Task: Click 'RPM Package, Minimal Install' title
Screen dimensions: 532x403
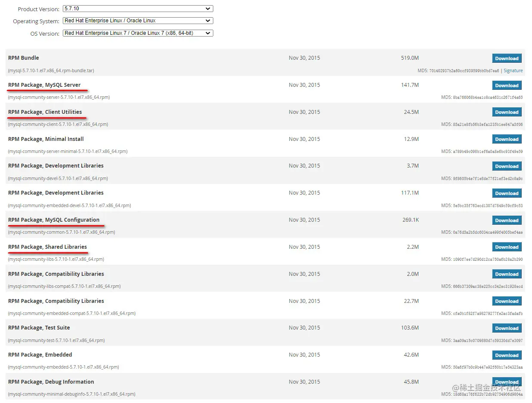Action: 46,139
